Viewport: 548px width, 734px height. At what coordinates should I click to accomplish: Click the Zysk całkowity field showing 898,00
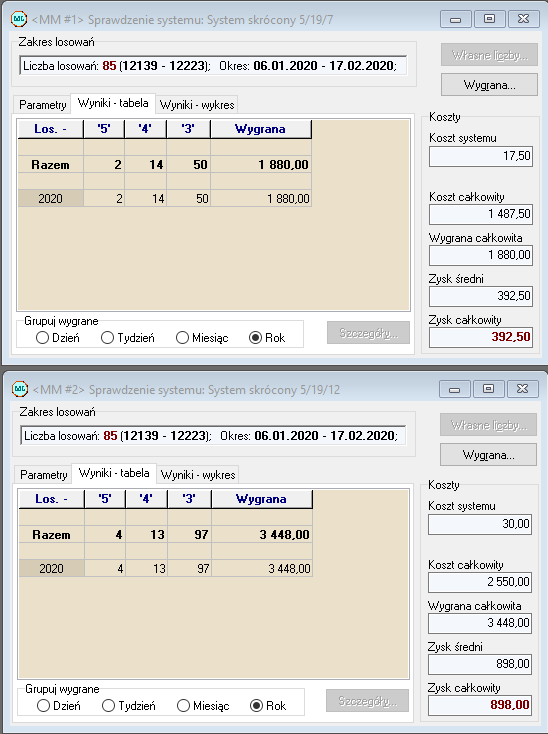480,705
